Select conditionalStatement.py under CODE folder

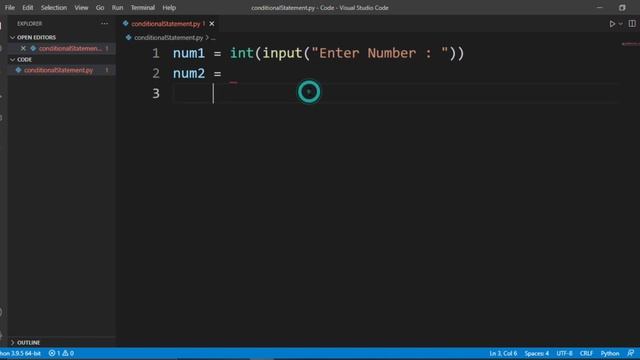point(58,70)
